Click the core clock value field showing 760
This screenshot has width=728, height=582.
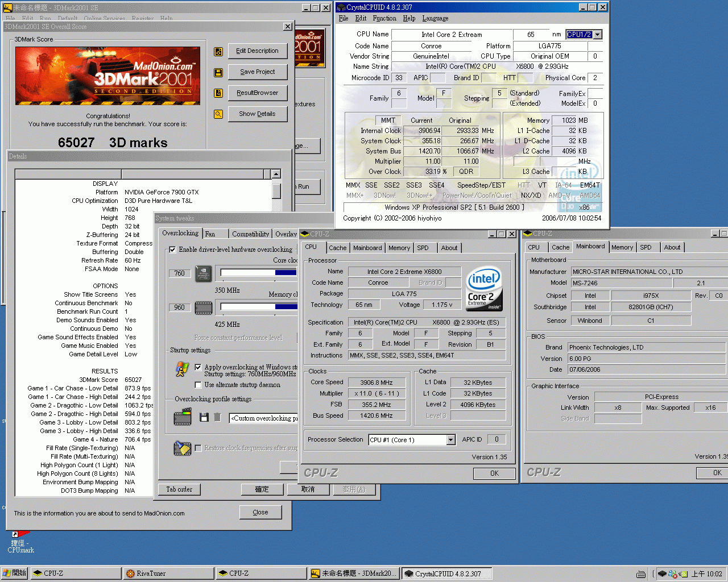[x=180, y=273]
